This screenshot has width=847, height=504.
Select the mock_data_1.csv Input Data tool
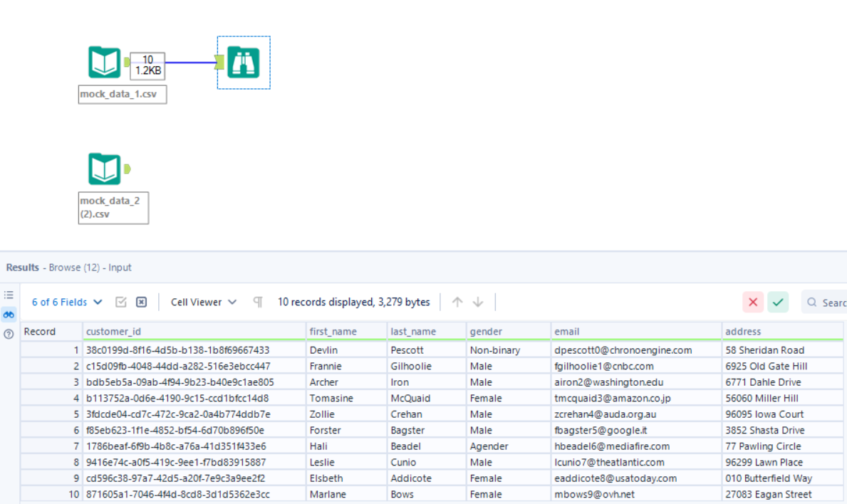pyautogui.click(x=105, y=62)
